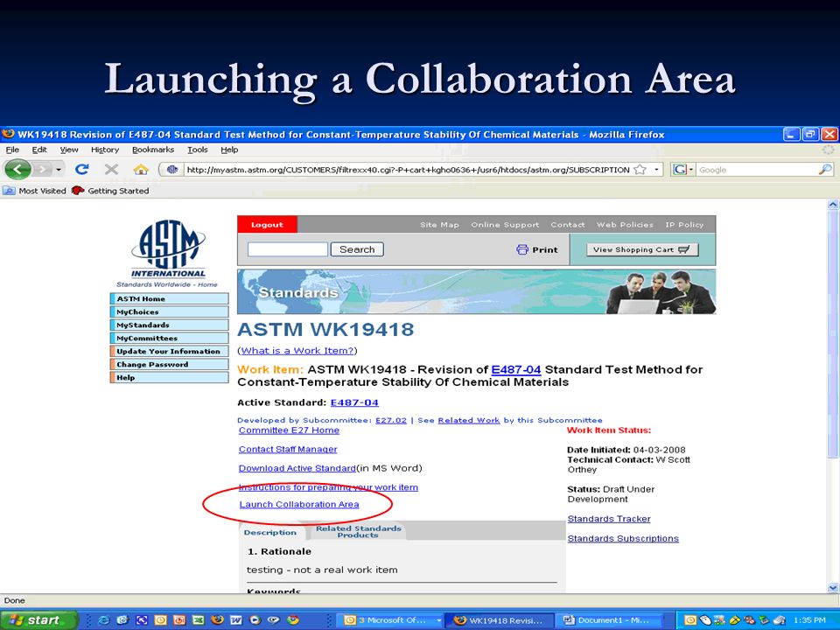Open MyStandards in the sidebar

pos(169,325)
